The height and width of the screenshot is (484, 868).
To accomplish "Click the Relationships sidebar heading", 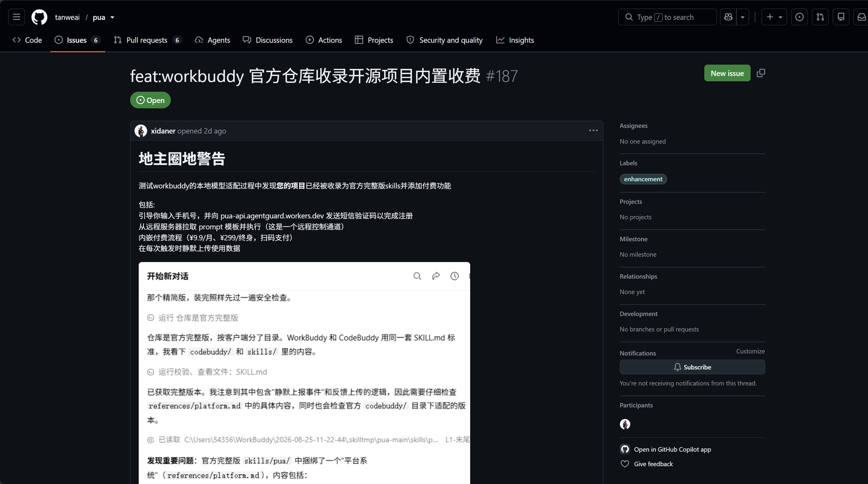I will coord(638,276).
